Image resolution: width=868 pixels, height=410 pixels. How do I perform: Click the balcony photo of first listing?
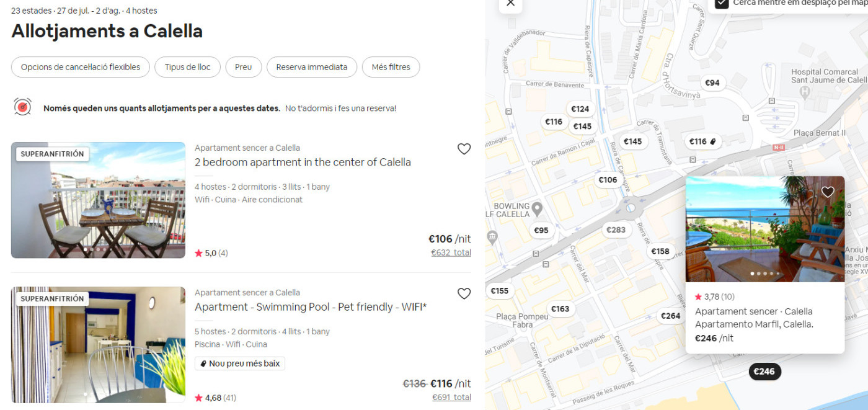click(x=98, y=200)
